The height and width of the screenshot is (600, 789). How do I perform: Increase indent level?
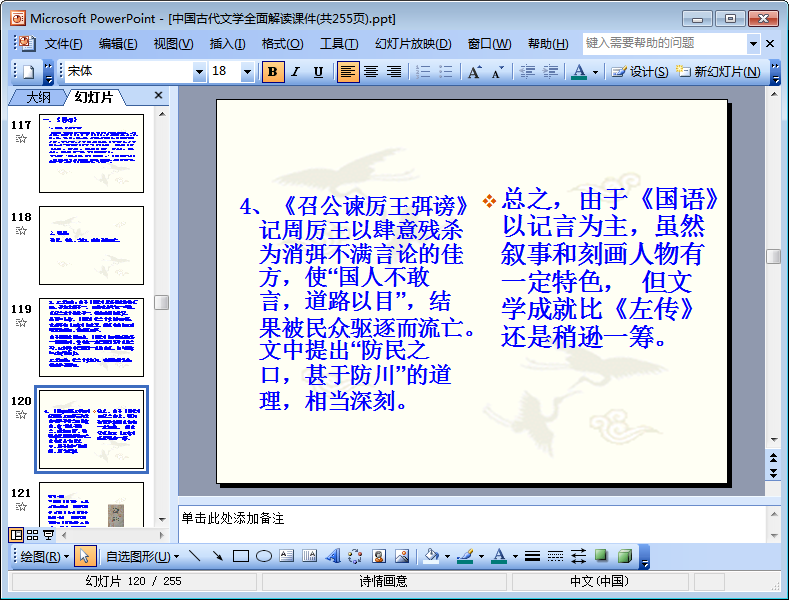pos(550,72)
